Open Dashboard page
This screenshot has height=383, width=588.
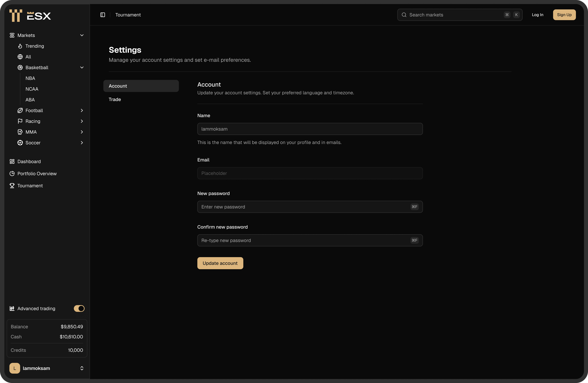29,161
